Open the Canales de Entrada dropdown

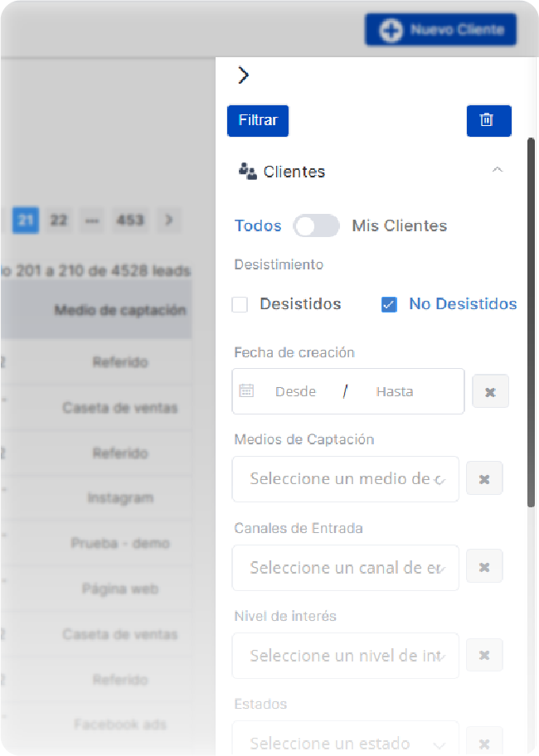point(345,567)
